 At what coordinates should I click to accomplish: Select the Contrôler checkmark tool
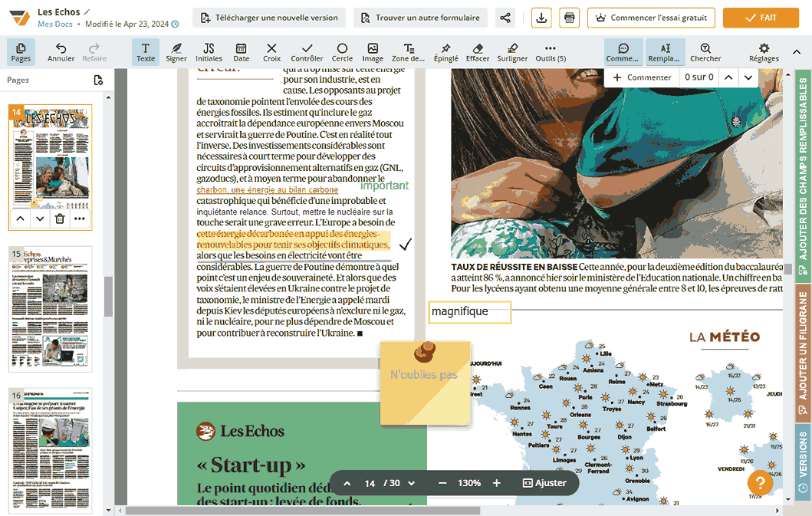[307, 52]
